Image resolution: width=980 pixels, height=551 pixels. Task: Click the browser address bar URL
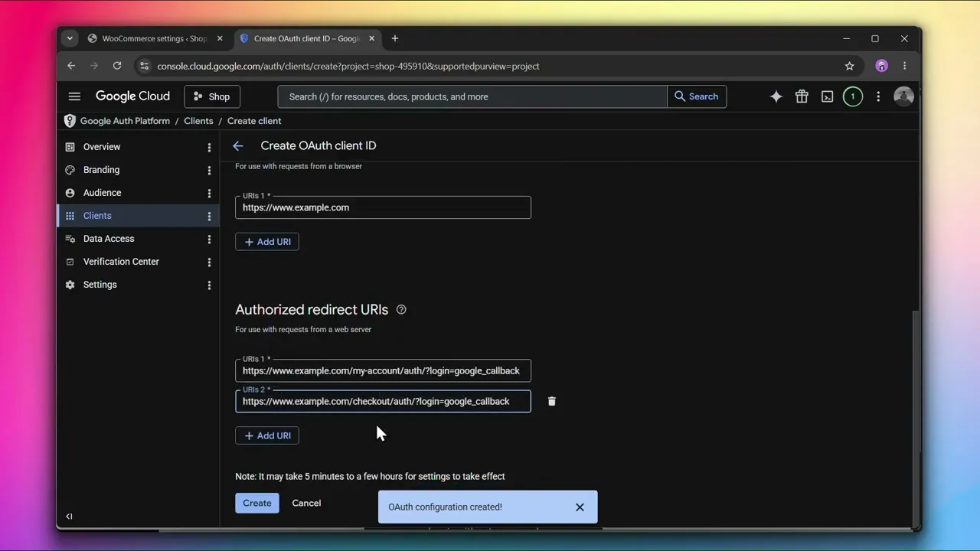coord(348,67)
